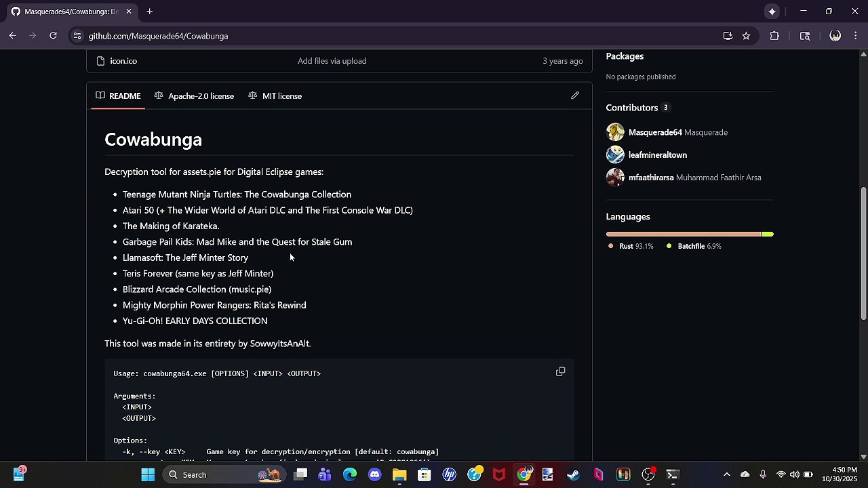Click 'Blizzard Arcade Collection (music.pie)' item

[x=197, y=289]
